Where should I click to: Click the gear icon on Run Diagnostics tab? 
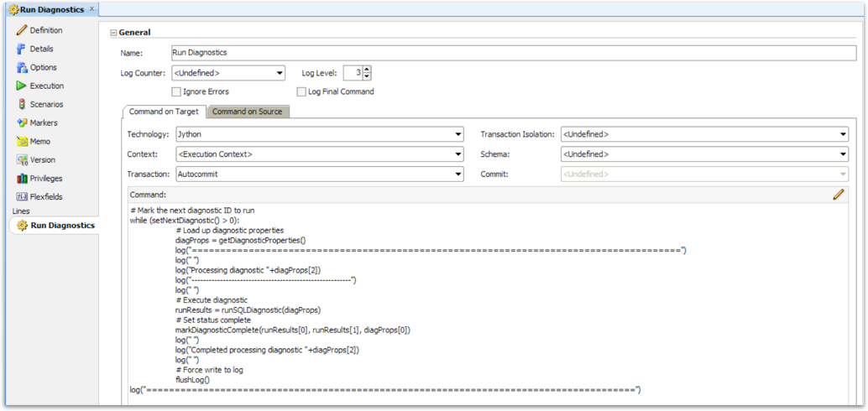tap(13, 9)
